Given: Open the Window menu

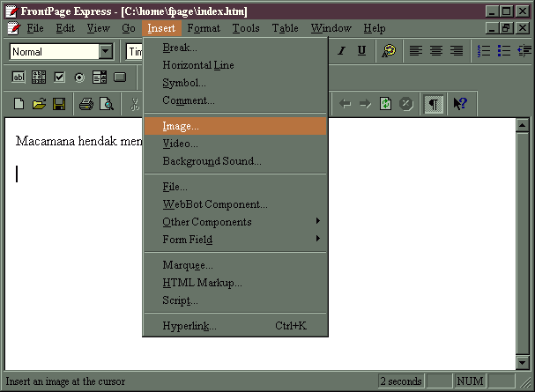Looking at the screenshot, I should coord(331,28).
